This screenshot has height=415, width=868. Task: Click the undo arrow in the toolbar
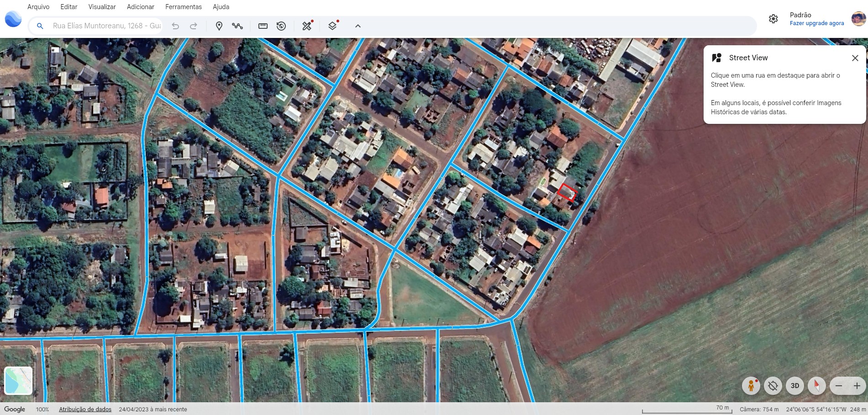(175, 26)
